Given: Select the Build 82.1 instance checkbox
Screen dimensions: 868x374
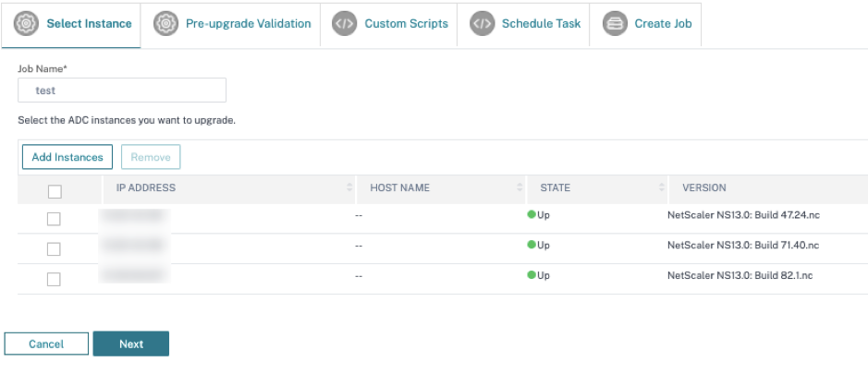Looking at the screenshot, I should pyautogui.click(x=54, y=280).
